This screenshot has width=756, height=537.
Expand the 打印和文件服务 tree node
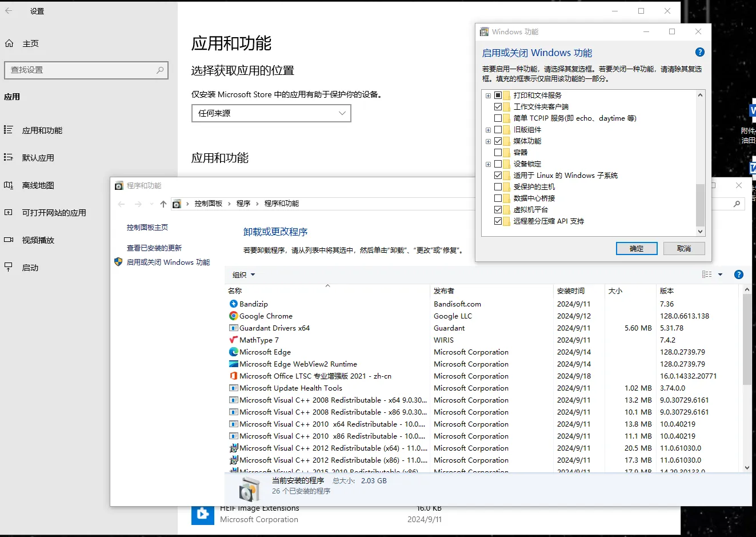click(488, 96)
